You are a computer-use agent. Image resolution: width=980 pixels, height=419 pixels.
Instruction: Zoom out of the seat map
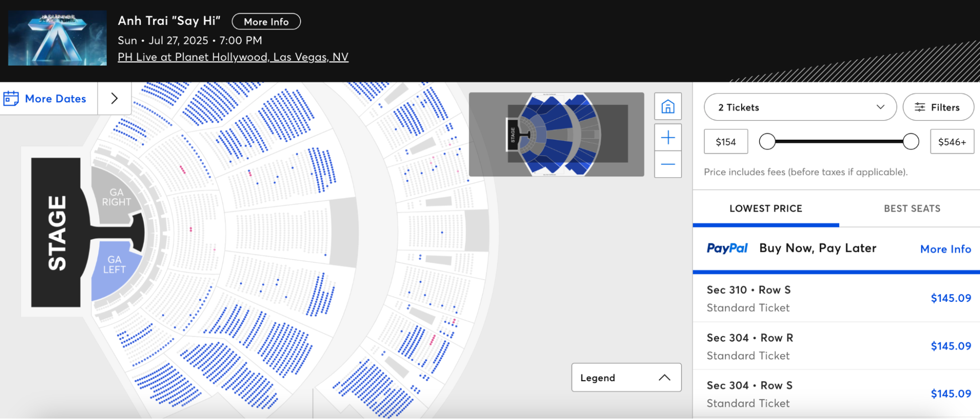click(668, 165)
